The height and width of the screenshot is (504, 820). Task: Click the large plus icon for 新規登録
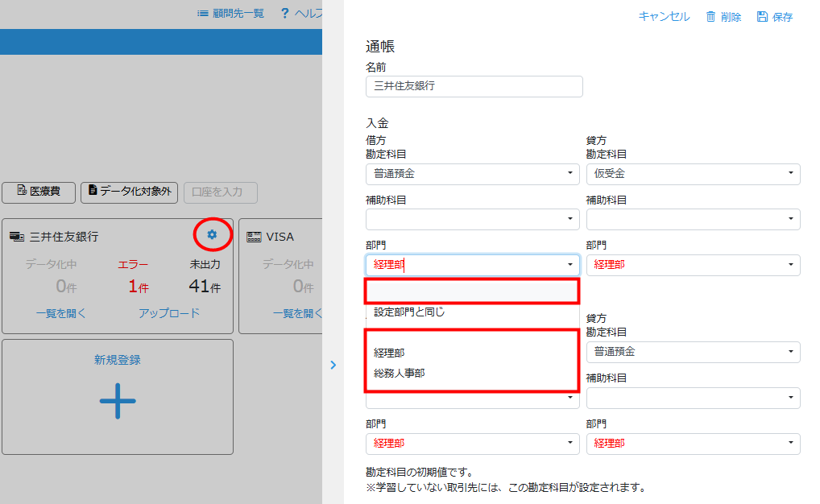[x=118, y=400]
